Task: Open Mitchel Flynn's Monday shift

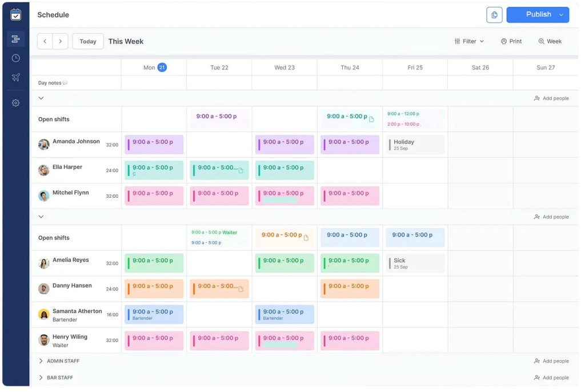Action: click(x=154, y=195)
